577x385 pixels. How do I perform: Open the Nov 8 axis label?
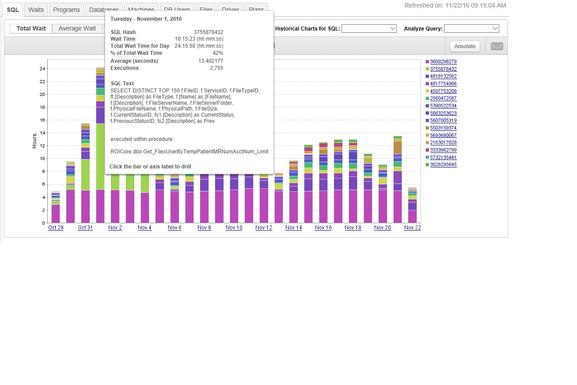[204, 228]
